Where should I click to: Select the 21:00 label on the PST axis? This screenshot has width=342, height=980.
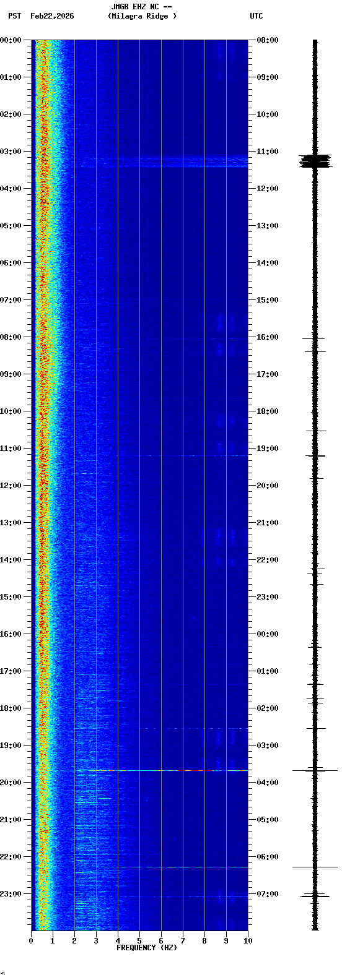(x=11, y=820)
